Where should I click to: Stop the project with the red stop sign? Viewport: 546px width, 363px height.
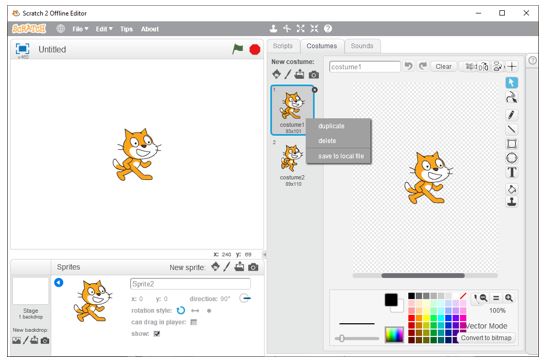(x=255, y=49)
